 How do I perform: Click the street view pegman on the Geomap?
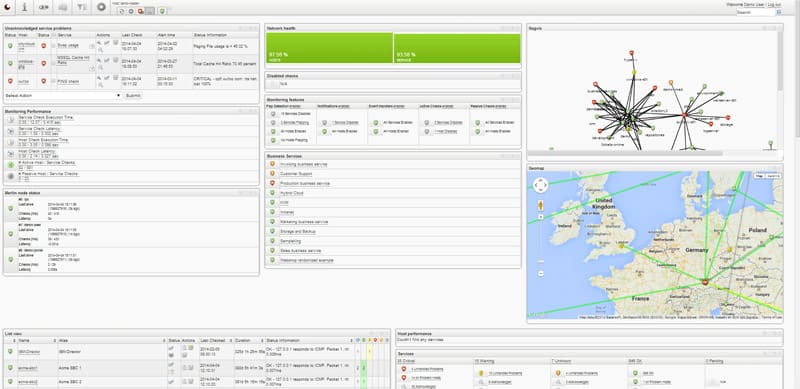click(541, 206)
